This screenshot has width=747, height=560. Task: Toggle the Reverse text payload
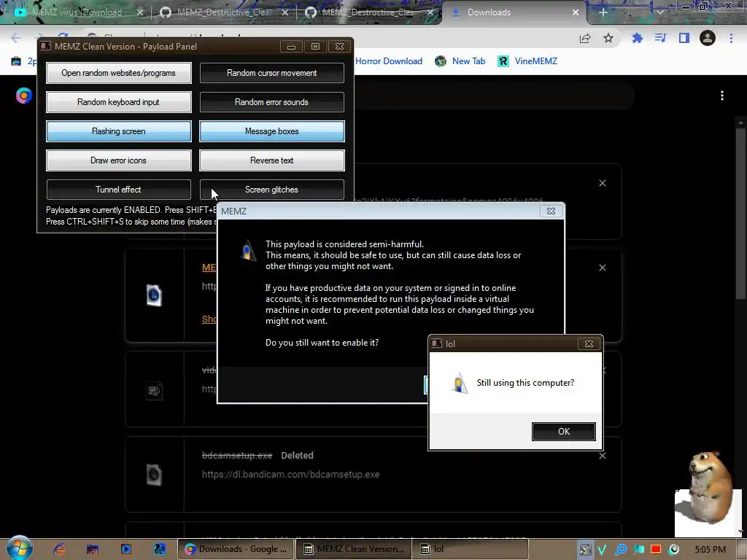click(x=271, y=160)
